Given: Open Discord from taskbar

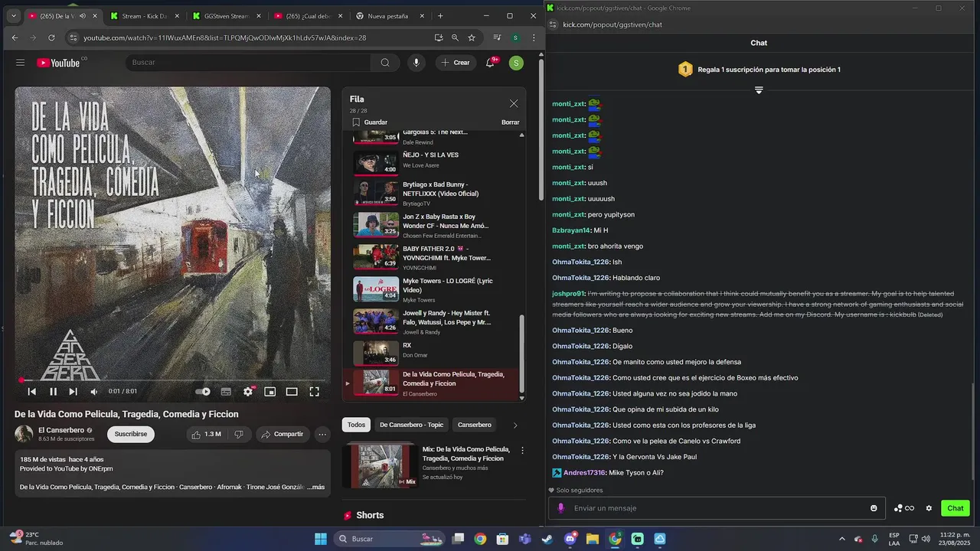Looking at the screenshot, I should (570, 539).
